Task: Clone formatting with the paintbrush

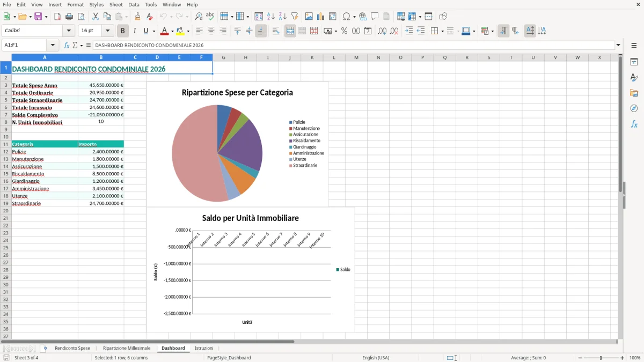Action: pyautogui.click(x=138, y=17)
